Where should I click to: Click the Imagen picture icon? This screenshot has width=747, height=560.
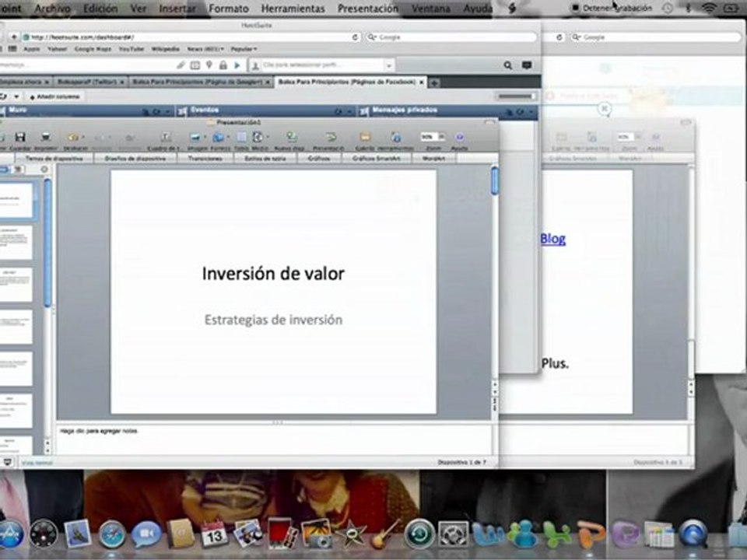195,137
